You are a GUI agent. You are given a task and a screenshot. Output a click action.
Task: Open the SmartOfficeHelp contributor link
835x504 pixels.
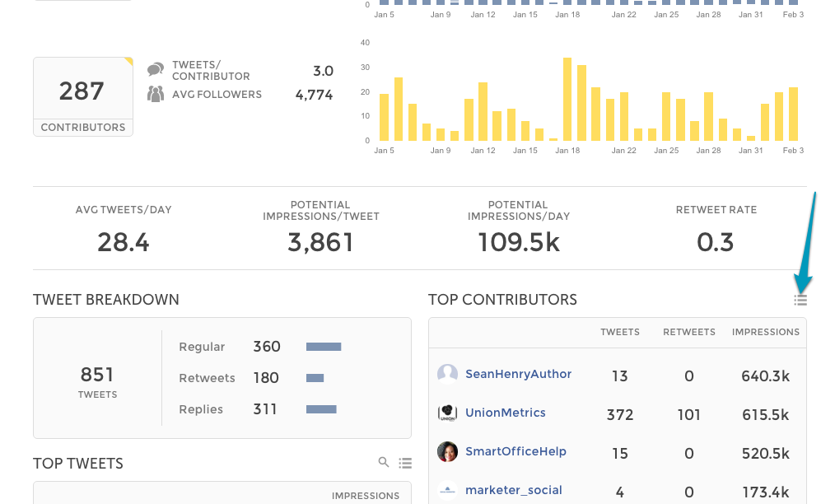515,451
